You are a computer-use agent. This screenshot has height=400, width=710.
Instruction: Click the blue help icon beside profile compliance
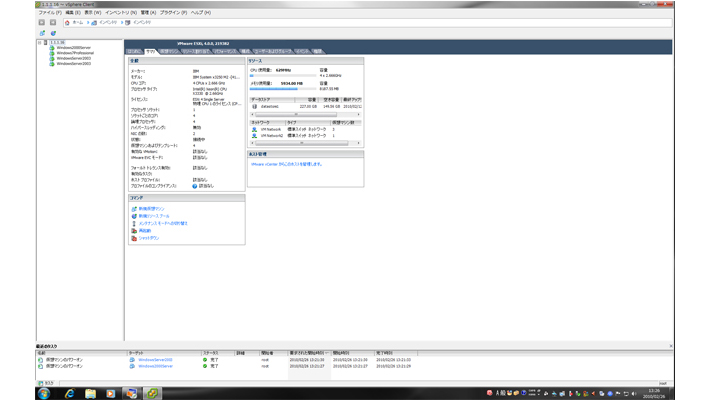195,186
